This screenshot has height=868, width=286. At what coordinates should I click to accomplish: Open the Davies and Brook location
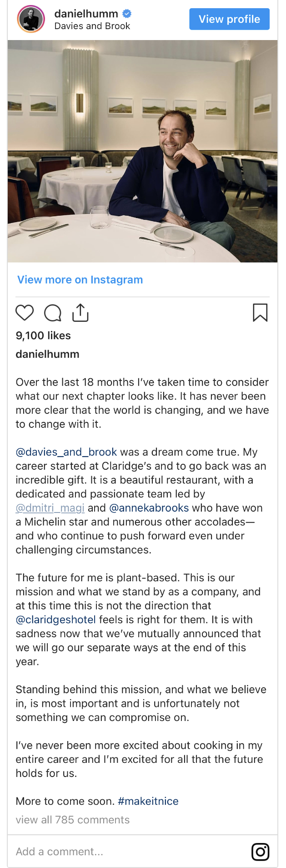[92, 26]
